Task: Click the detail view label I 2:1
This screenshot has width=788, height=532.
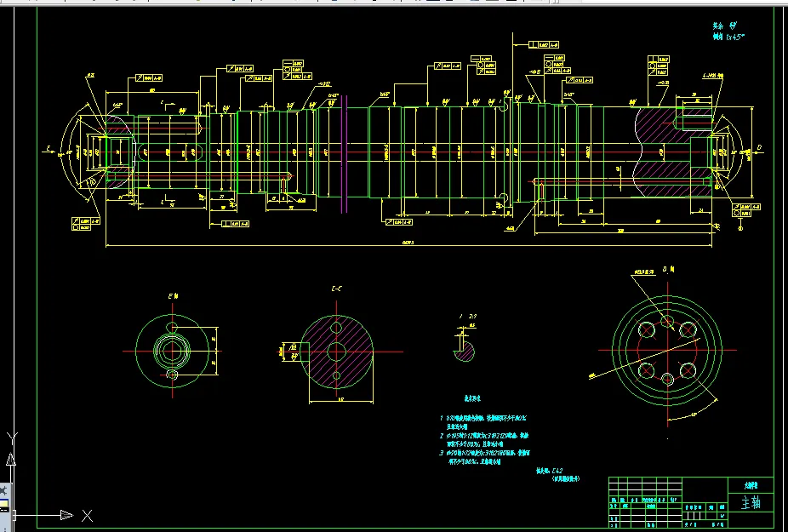Action: (x=468, y=317)
